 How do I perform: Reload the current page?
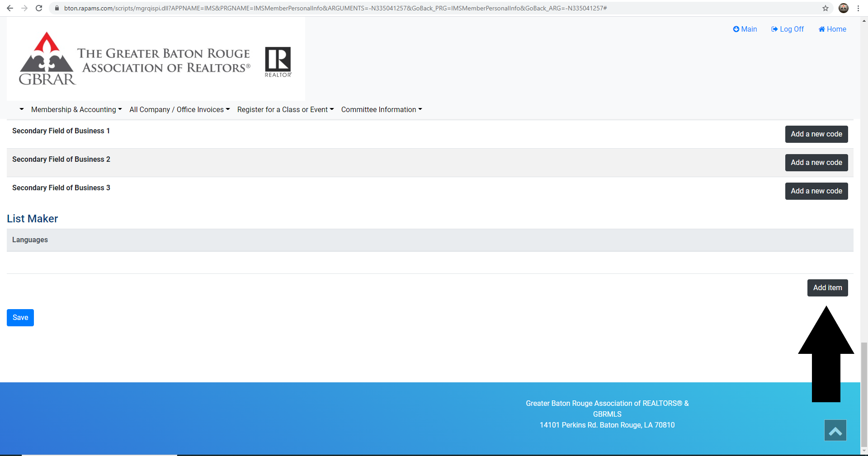tap(39, 8)
